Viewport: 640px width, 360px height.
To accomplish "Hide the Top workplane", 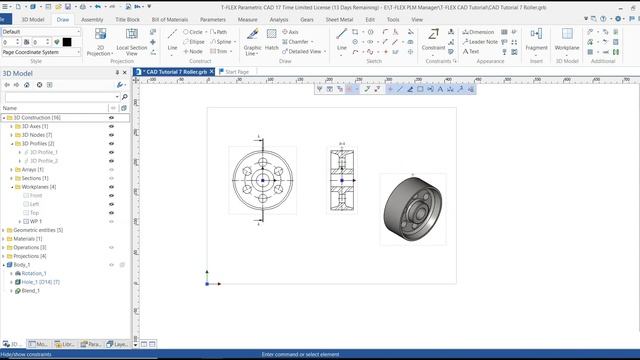I will pos(111,213).
